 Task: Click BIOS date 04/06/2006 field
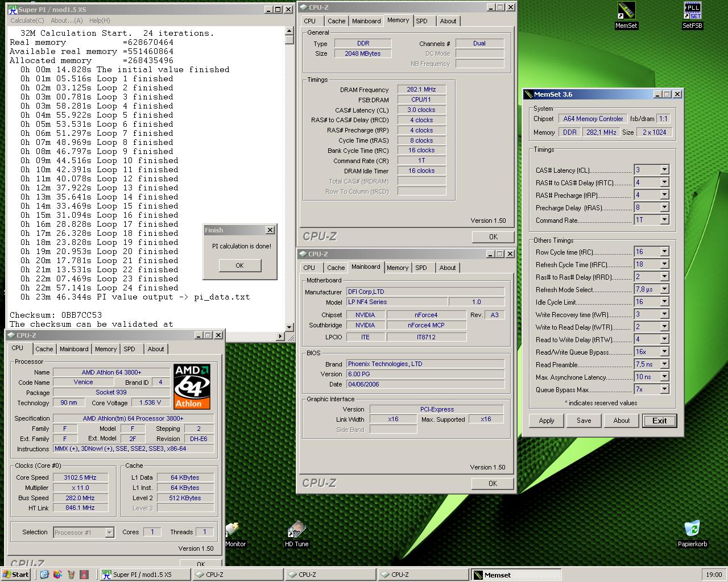425,384
